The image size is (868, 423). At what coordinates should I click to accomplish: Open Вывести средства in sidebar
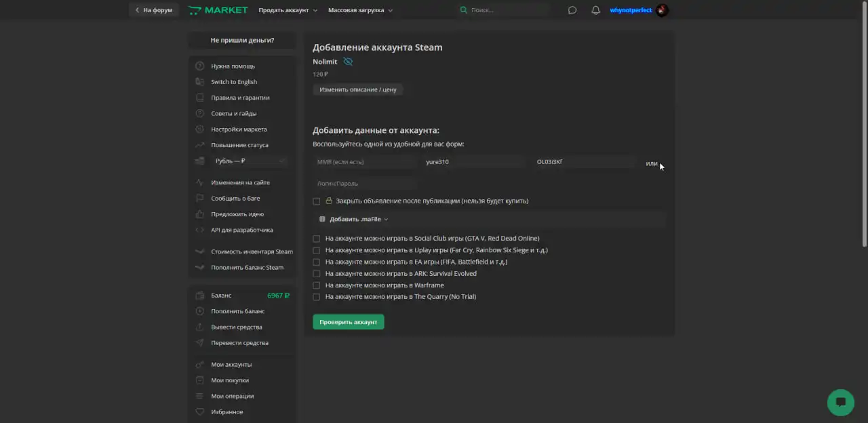click(x=237, y=327)
